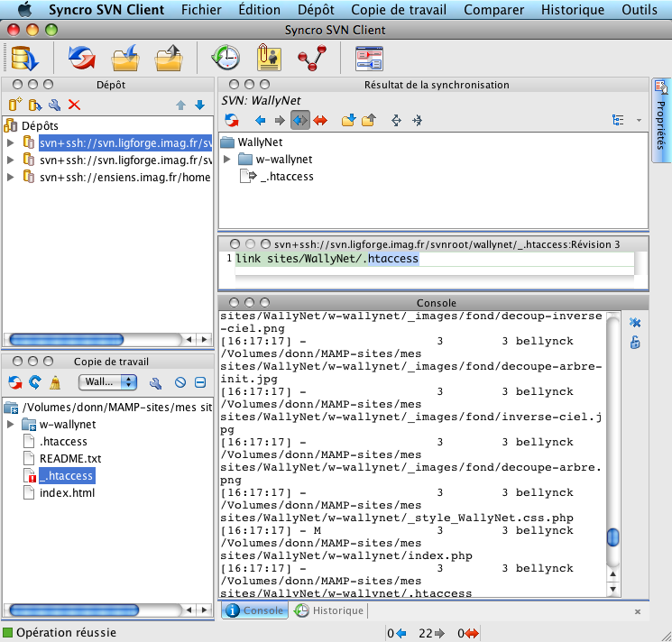
Task: Click New repository location icon in Dépôt
Action: tap(15, 105)
